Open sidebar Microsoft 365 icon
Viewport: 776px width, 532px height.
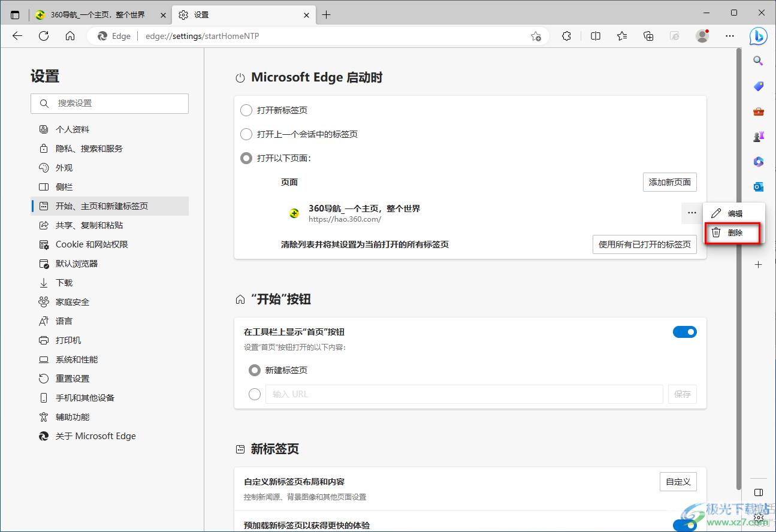point(758,162)
